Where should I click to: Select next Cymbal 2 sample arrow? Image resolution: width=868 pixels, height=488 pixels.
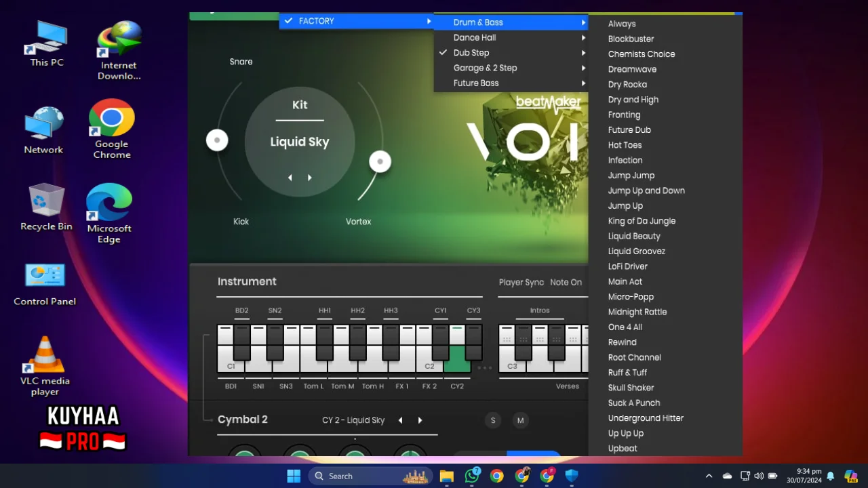420,420
